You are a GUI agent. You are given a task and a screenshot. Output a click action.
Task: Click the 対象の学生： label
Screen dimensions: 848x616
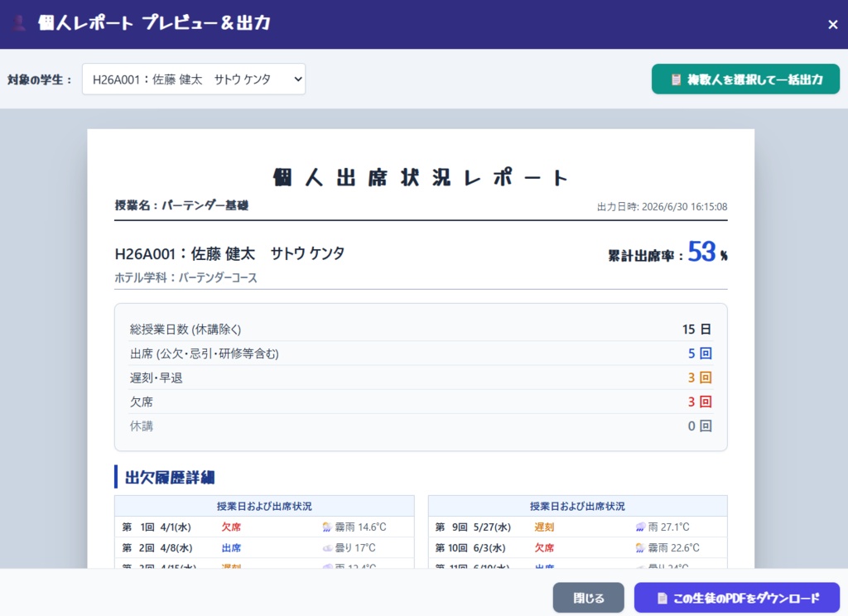40,79
